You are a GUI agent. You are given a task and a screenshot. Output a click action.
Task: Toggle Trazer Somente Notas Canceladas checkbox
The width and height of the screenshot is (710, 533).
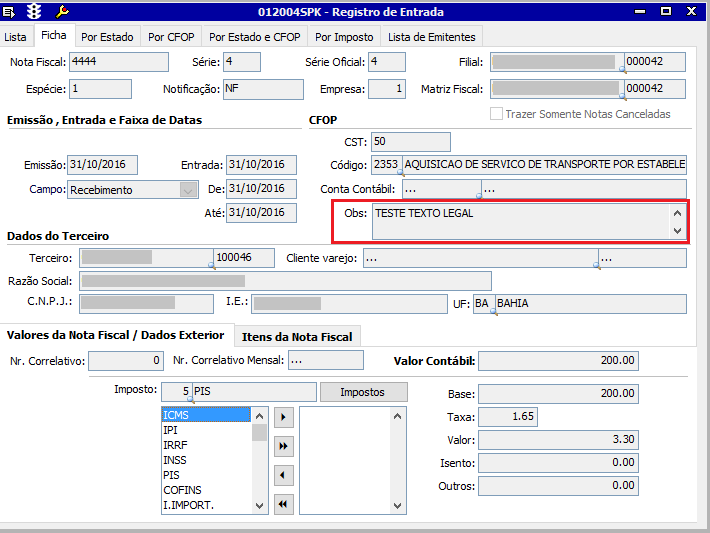click(496, 114)
